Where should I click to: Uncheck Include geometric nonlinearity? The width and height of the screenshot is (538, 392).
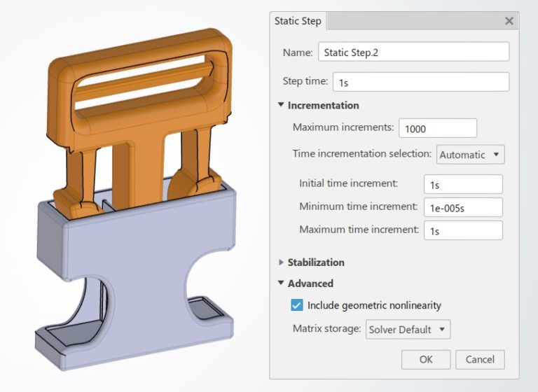coord(297,306)
